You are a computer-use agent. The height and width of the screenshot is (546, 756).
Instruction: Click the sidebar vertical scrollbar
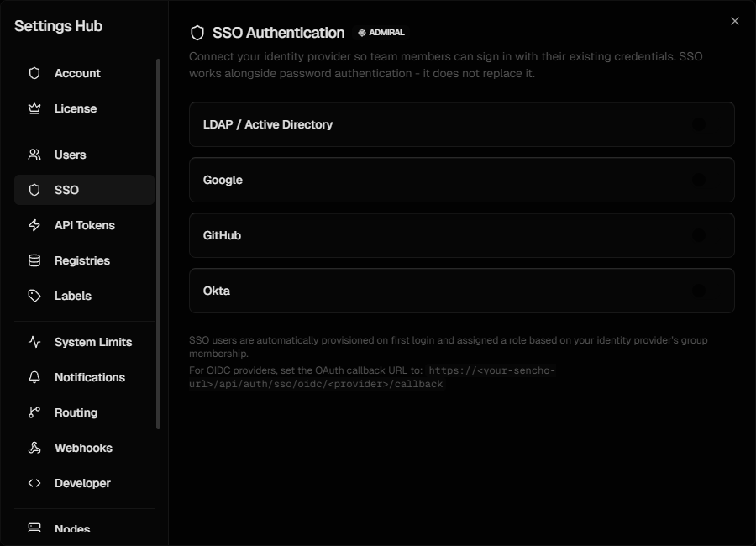158,244
